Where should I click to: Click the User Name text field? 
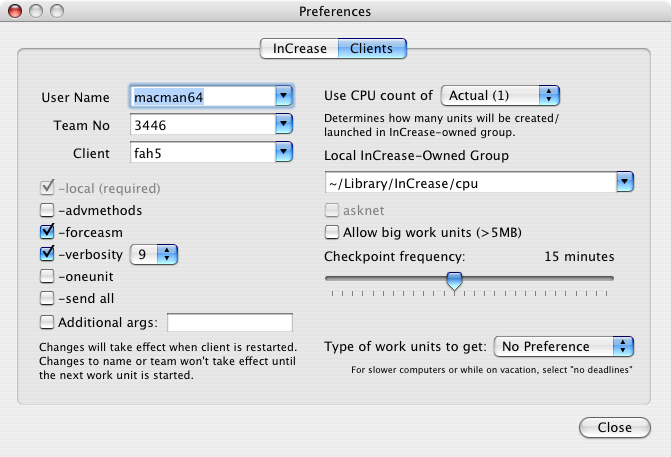click(x=203, y=97)
